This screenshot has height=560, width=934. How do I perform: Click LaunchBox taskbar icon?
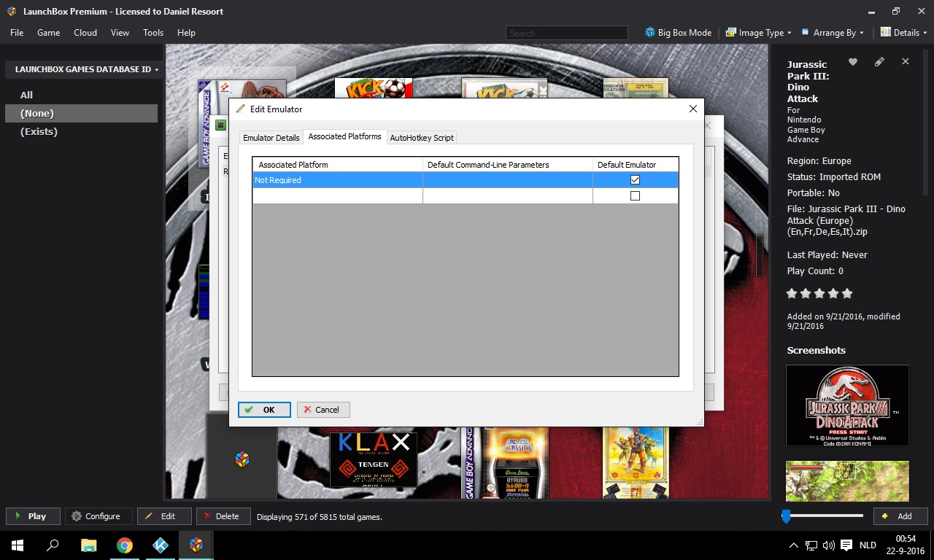(196, 545)
